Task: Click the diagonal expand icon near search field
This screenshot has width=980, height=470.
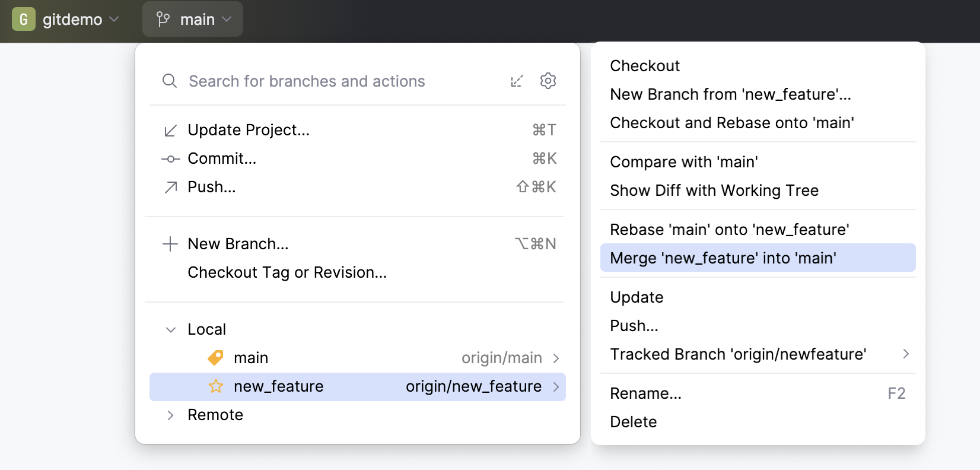Action: click(x=517, y=81)
